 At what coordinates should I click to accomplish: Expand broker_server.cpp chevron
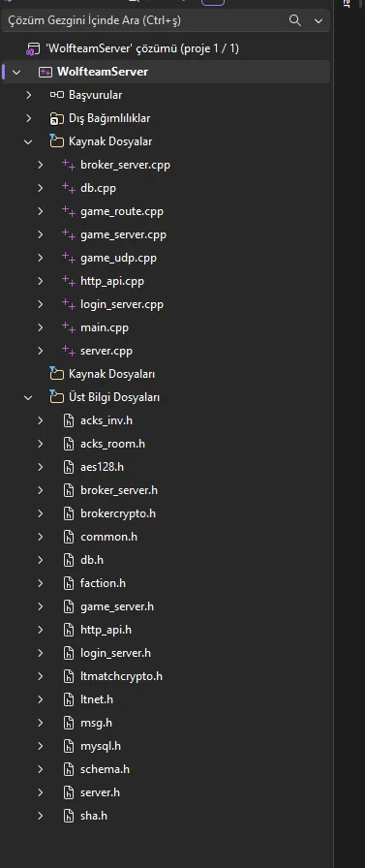click(x=40, y=165)
